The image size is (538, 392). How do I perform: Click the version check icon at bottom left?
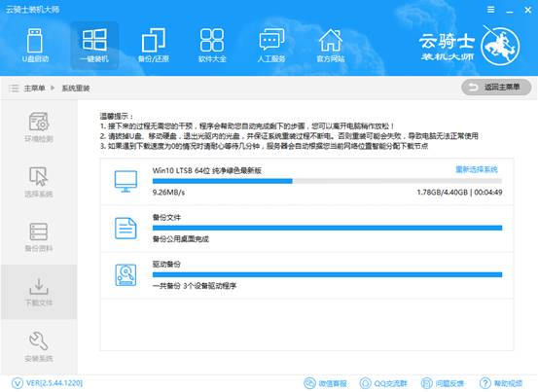[x=18, y=383]
